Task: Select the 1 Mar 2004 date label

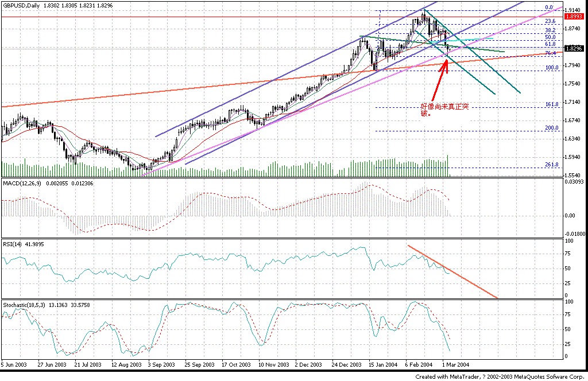Action: [455, 364]
